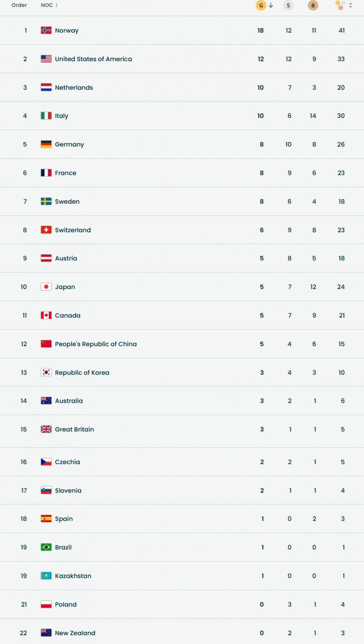Click Switzerland's total medal count

click(x=341, y=229)
